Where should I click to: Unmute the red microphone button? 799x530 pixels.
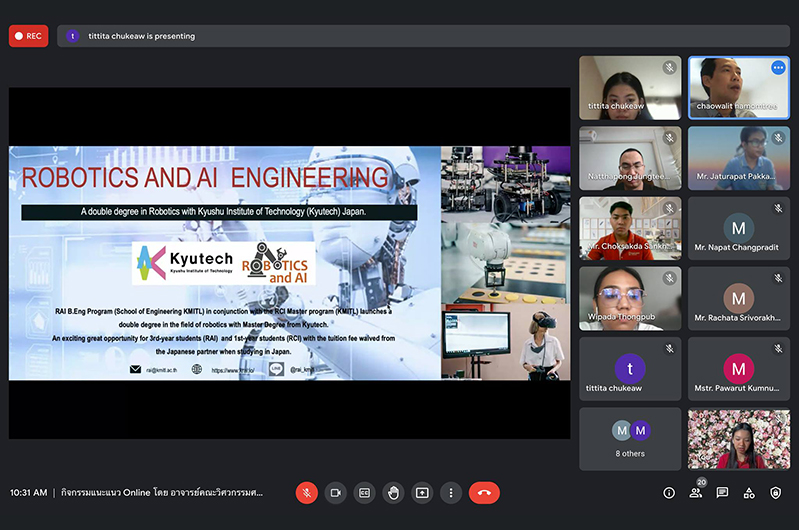click(x=307, y=493)
